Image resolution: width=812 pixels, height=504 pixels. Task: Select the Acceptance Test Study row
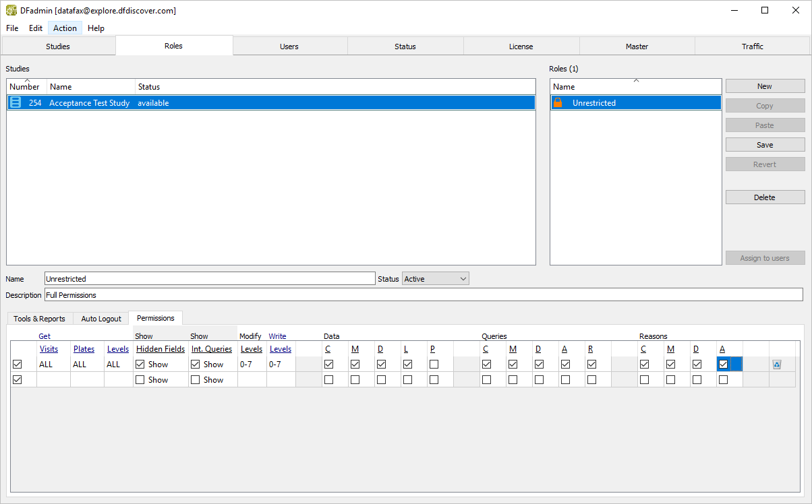89,103
